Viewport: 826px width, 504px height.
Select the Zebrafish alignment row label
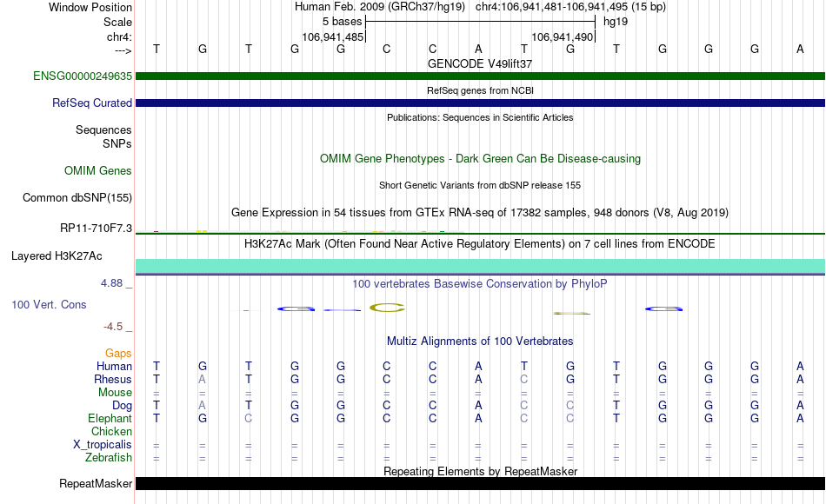[109, 457]
